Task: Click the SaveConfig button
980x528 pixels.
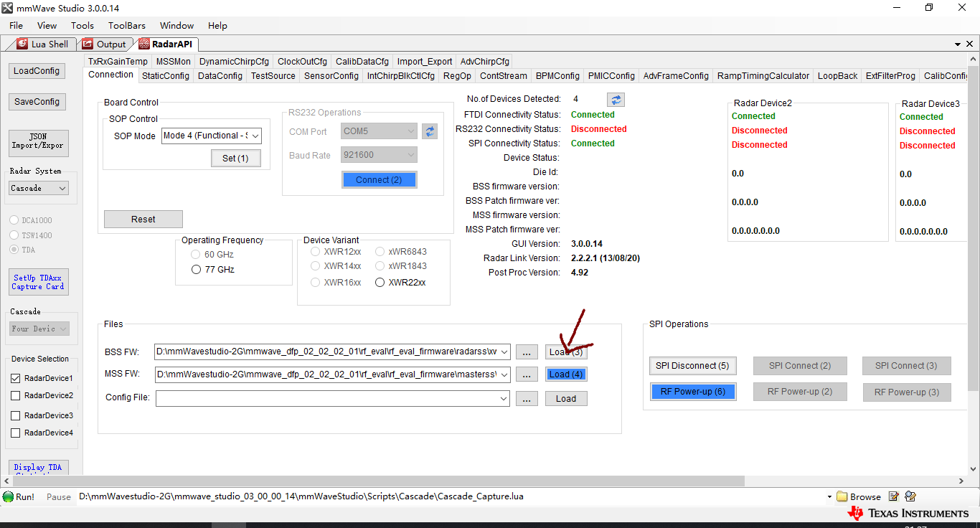Action: click(x=37, y=102)
